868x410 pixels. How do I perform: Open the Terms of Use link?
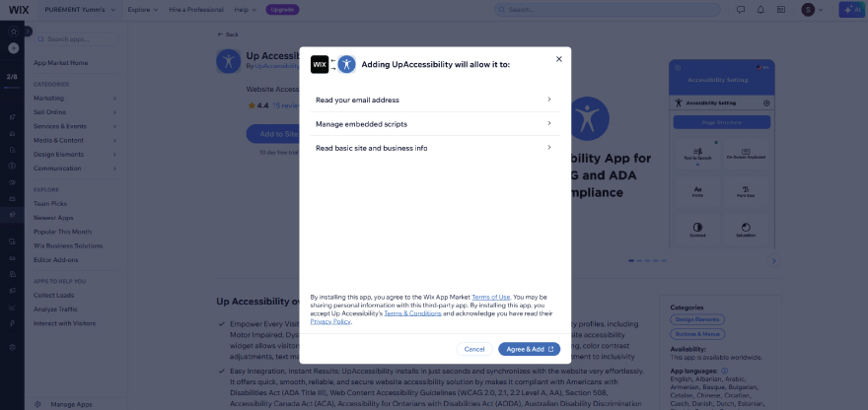(491, 297)
